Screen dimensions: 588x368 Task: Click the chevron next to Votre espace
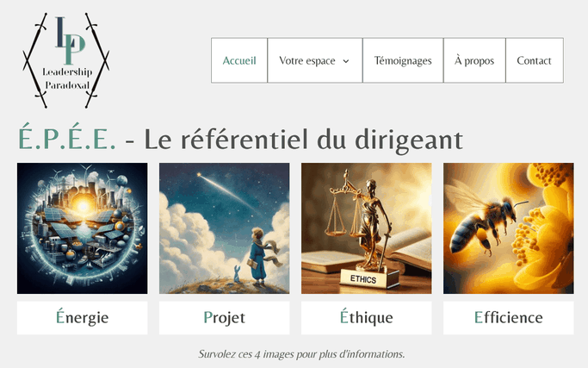346,61
